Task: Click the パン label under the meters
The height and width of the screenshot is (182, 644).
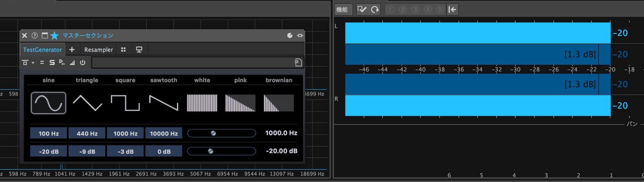Action: [x=632, y=124]
